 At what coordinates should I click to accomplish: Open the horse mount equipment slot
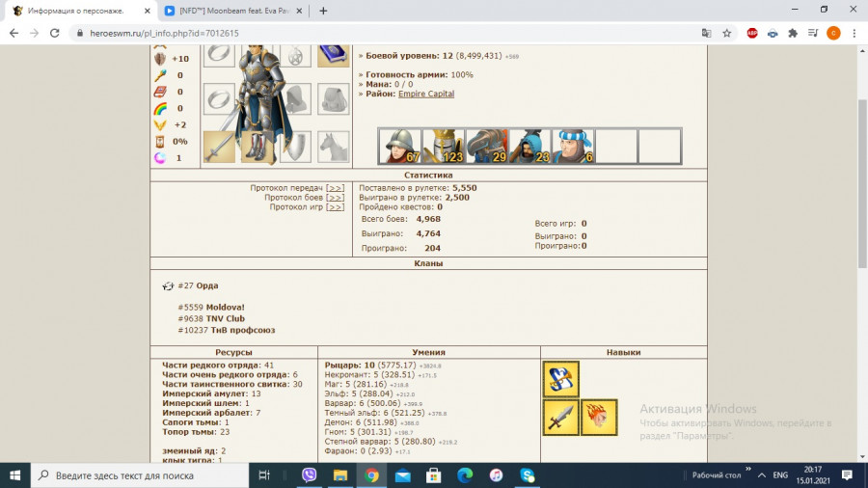coord(334,147)
